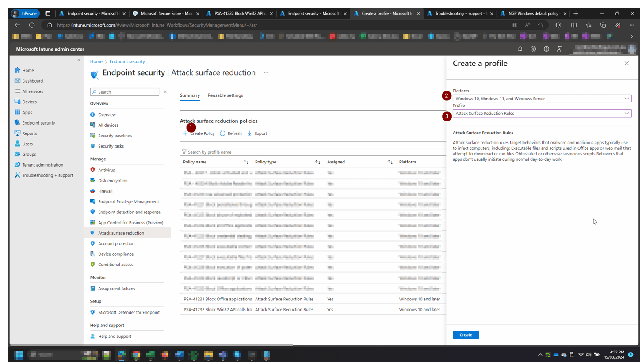Viewport: 642px width, 364px height.
Task: Click the blue Create button
Action: (466, 335)
